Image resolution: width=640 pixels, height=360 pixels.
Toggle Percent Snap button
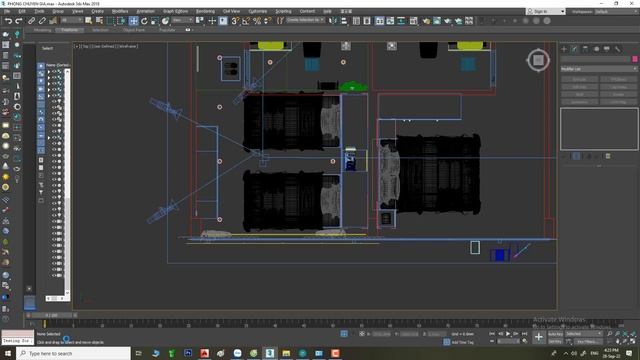pyautogui.click(x=257, y=21)
